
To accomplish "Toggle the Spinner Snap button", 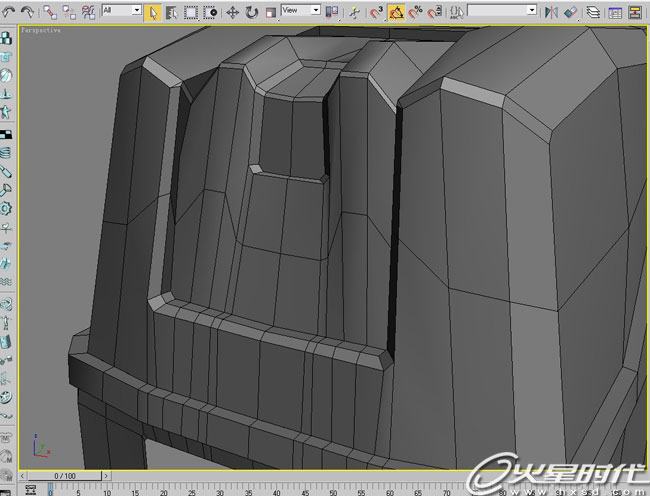I will [434, 13].
